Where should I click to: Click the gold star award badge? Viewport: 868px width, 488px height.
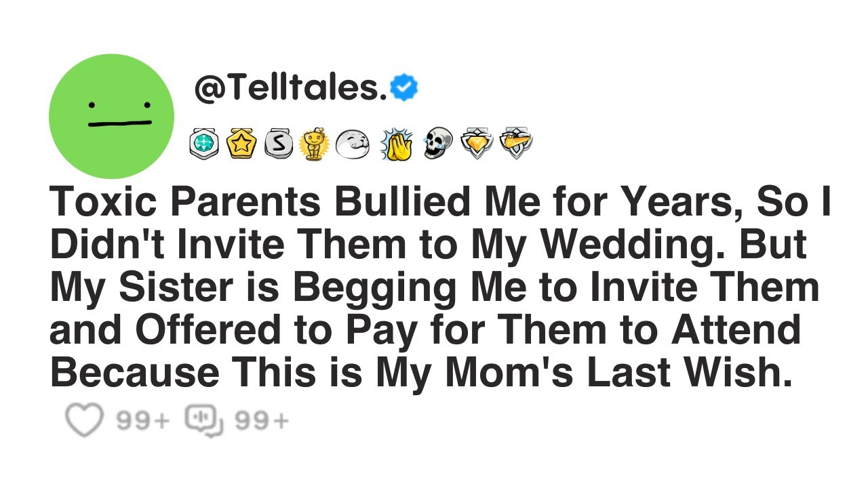click(240, 143)
